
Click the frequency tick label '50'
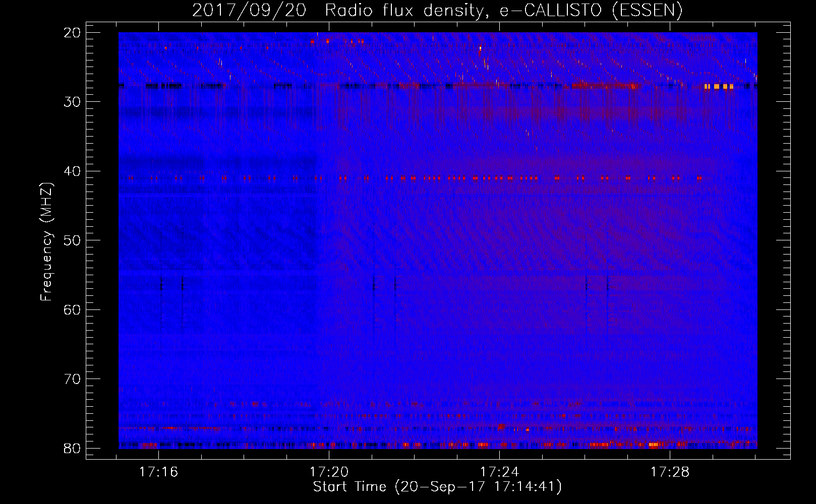73,240
